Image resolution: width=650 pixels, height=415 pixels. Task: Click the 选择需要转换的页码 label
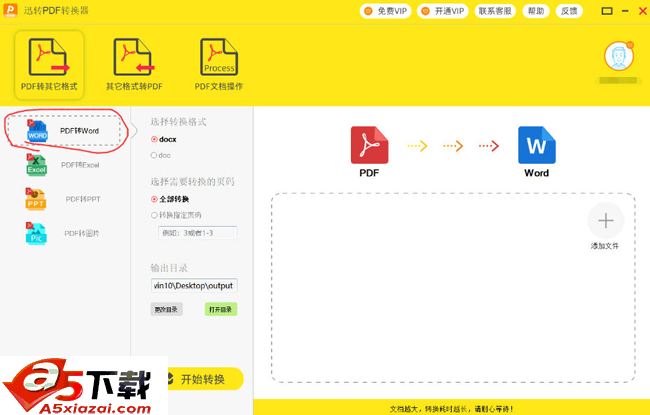(x=192, y=182)
